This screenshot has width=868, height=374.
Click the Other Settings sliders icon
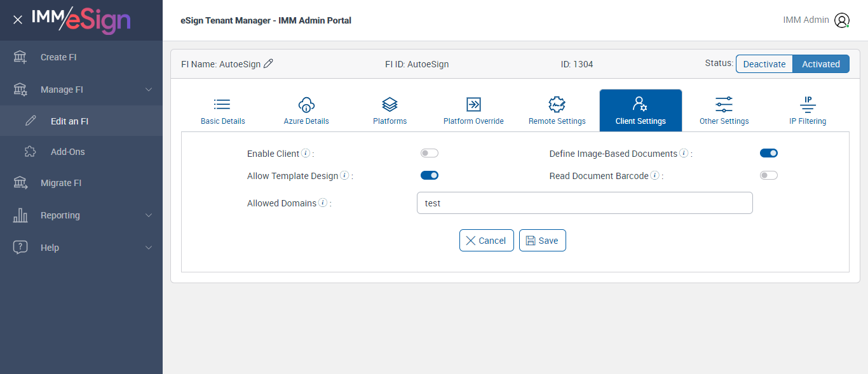pyautogui.click(x=724, y=104)
